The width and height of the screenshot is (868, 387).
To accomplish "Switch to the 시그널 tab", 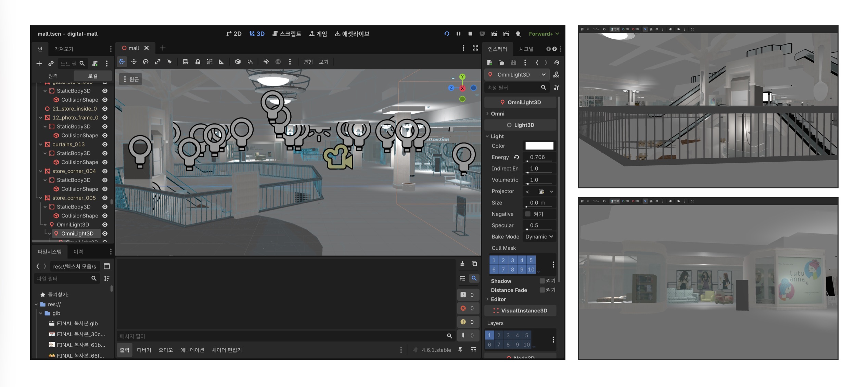I will pyautogui.click(x=526, y=49).
